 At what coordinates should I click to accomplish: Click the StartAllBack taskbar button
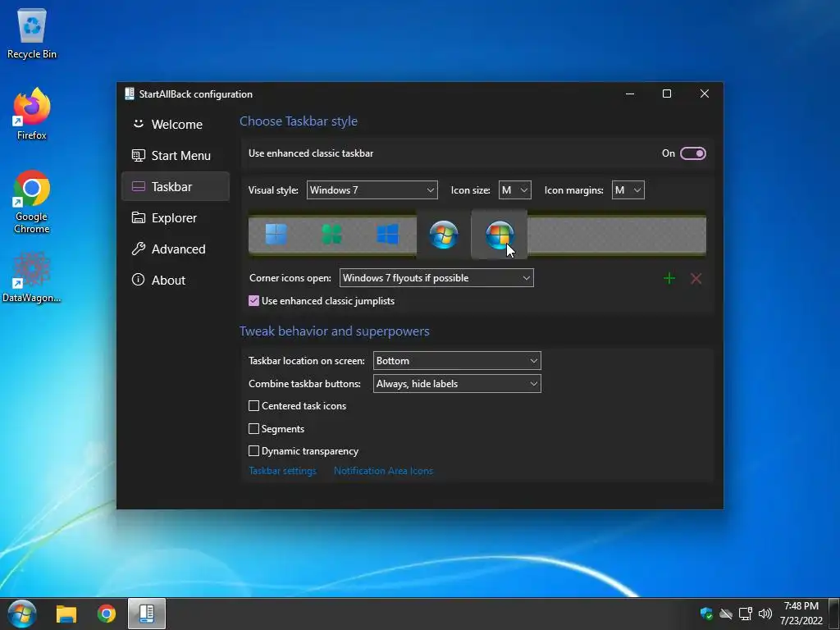[x=146, y=614]
